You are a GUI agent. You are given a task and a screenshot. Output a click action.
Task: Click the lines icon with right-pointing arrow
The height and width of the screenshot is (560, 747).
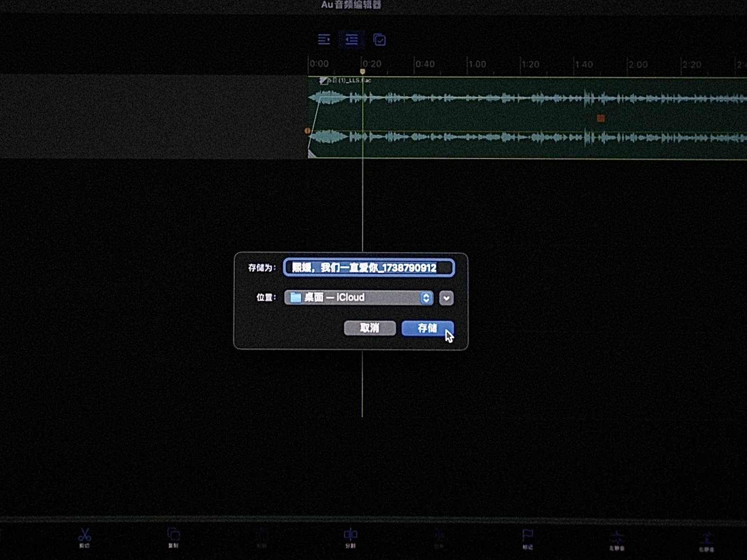click(x=324, y=39)
